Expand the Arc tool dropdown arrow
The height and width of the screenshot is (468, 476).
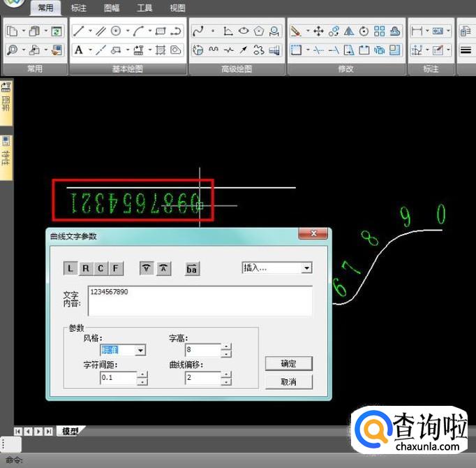coord(149,31)
